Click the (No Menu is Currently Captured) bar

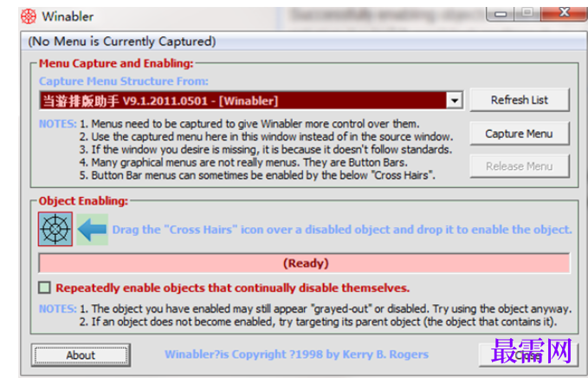tap(305, 42)
